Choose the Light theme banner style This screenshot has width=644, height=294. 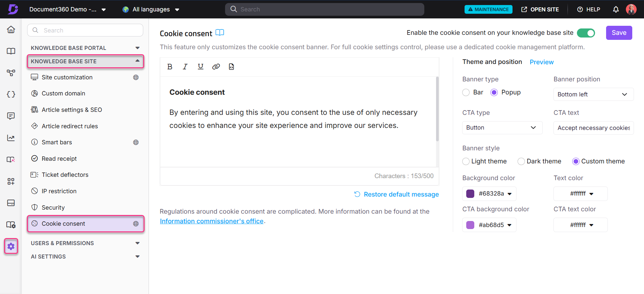(x=466, y=161)
